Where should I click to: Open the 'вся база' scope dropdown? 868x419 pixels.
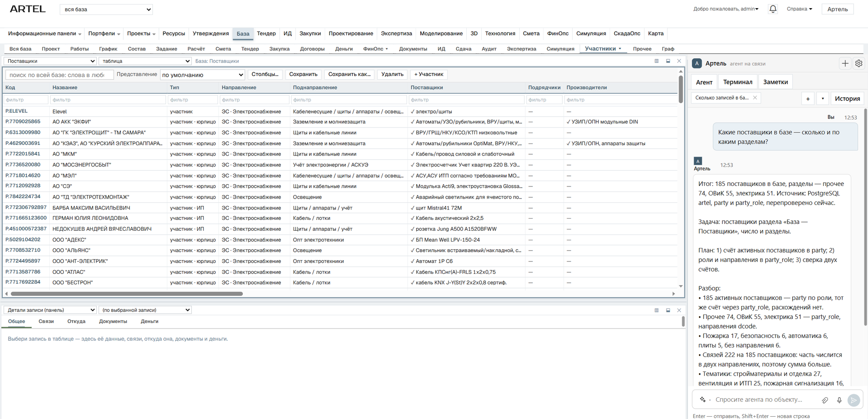(x=106, y=10)
